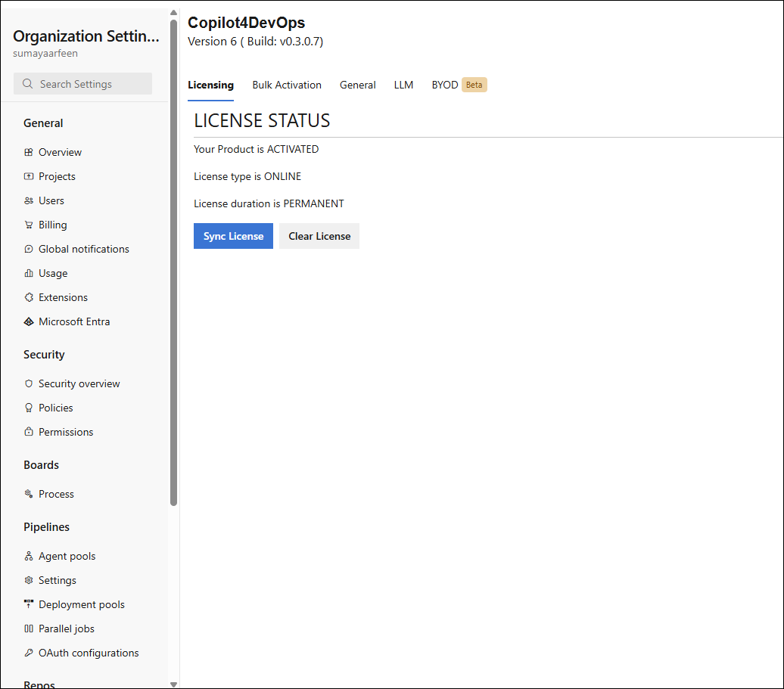This screenshot has height=689, width=784.
Task: Open the Bulk Activation tab
Action: coord(287,85)
